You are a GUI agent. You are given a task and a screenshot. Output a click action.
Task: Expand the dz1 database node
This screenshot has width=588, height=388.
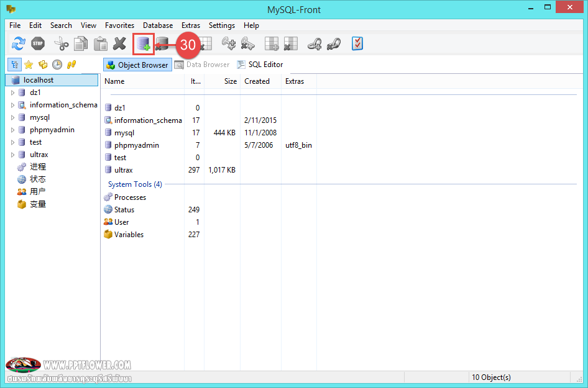click(x=13, y=92)
